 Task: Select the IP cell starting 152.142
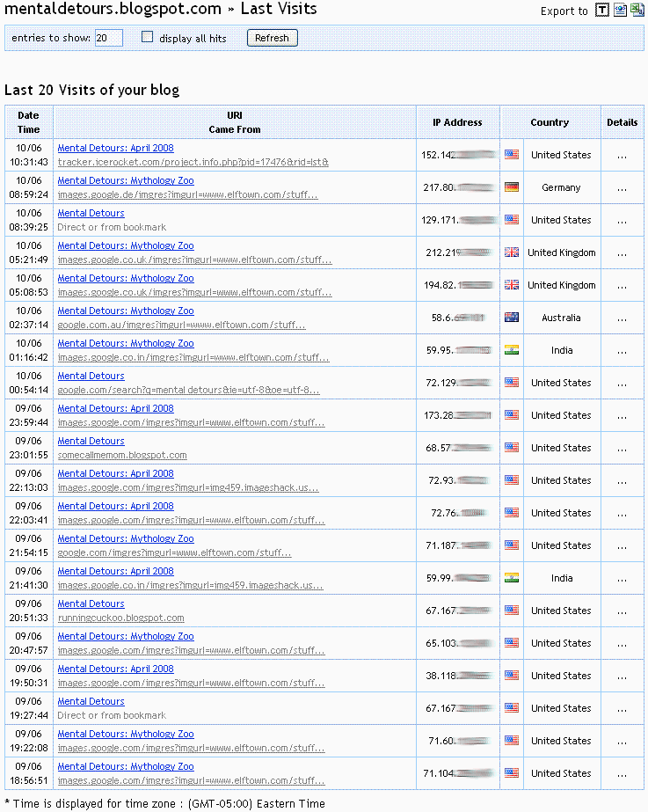(x=457, y=155)
